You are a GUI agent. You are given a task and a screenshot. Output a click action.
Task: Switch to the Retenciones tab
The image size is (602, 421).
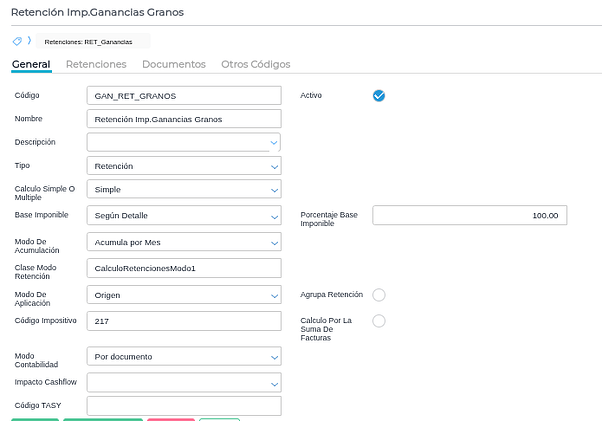click(96, 64)
